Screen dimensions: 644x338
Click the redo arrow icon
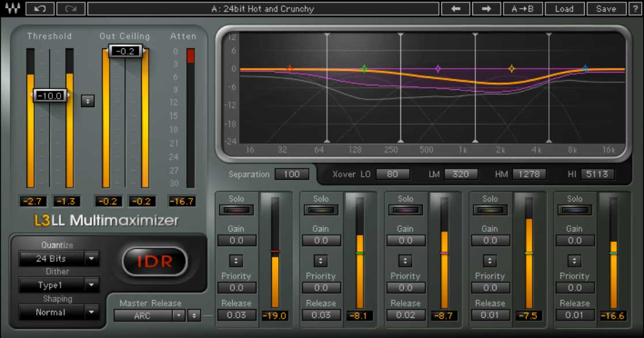pyautogui.click(x=71, y=9)
